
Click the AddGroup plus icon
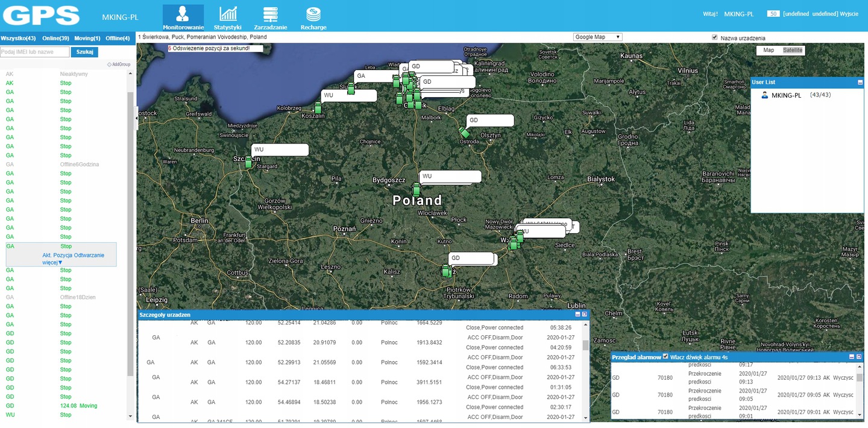click(109, 65)
